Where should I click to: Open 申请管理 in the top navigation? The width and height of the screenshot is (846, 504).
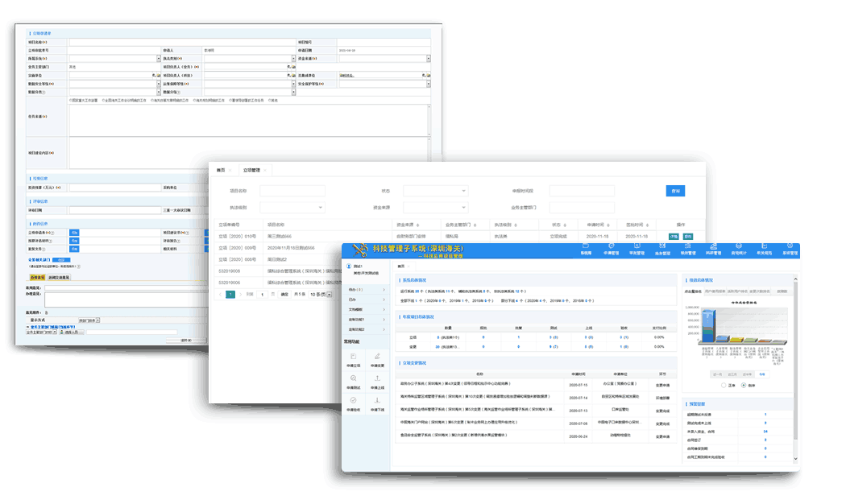(x=610, y=249)
